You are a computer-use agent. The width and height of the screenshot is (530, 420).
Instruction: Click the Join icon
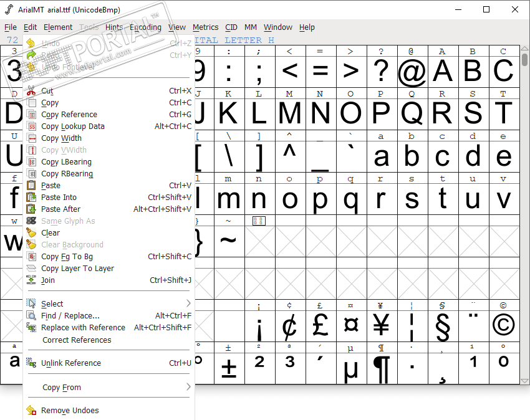point(31,280)
